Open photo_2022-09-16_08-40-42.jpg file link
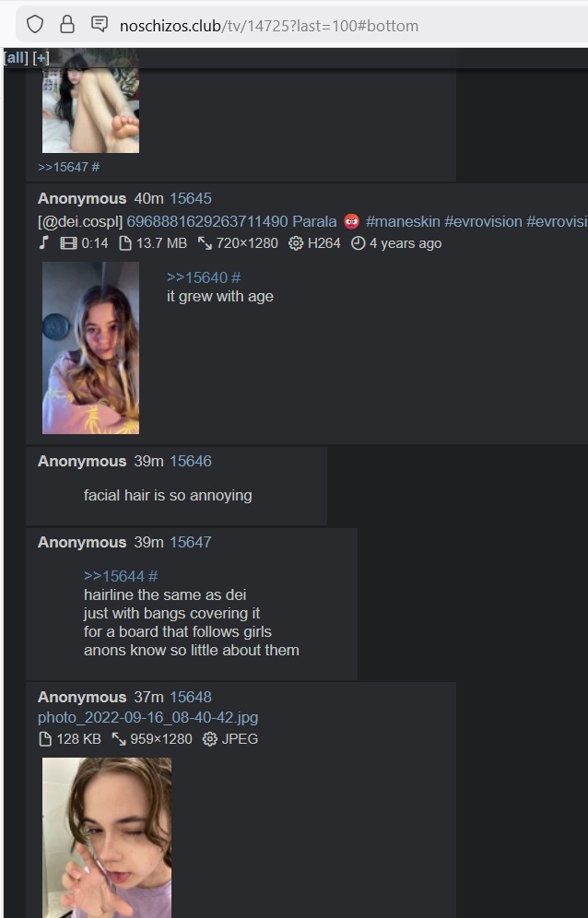This screenshot has width=588, height=918. pyautogui.click(x=147, y=717)
